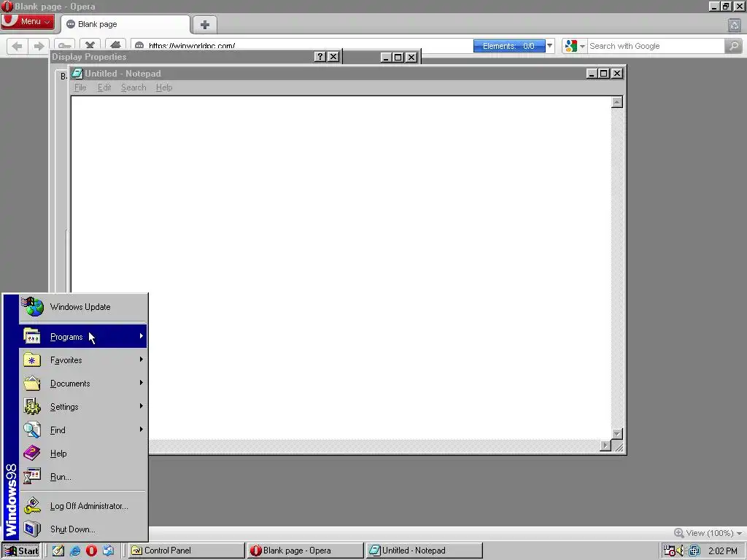
Task: Open the address bar dropdown arrow
Action: pos(550,46)
